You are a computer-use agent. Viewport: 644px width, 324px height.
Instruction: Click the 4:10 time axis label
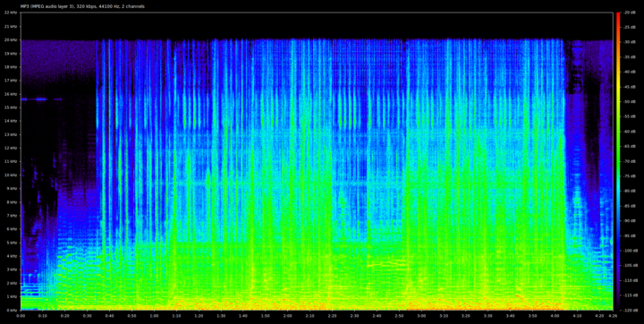pos(577,316)
